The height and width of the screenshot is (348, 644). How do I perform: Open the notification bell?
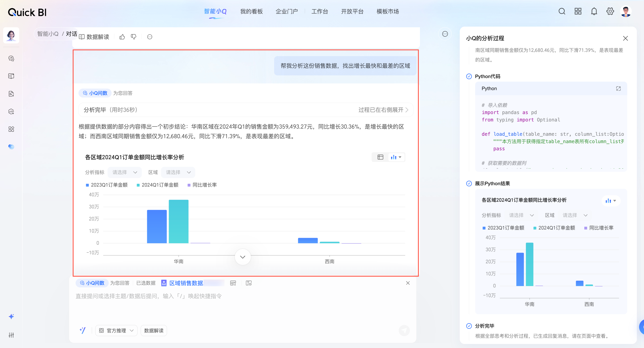pos(594,11)
